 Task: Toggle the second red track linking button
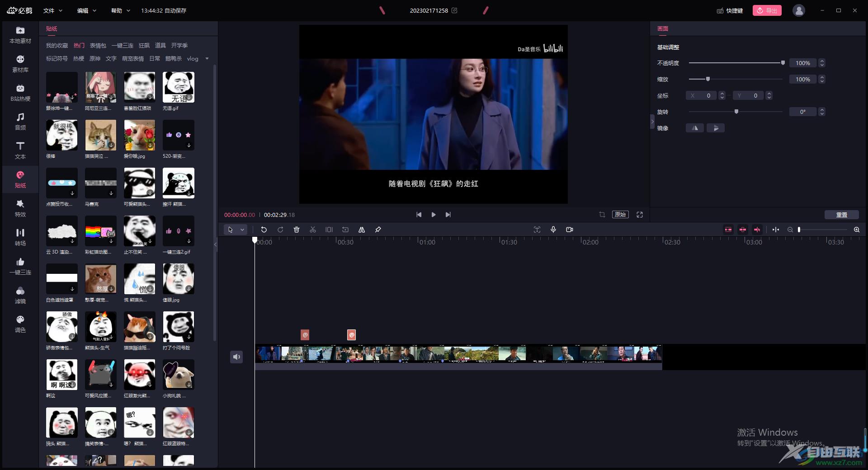[743, 230]
